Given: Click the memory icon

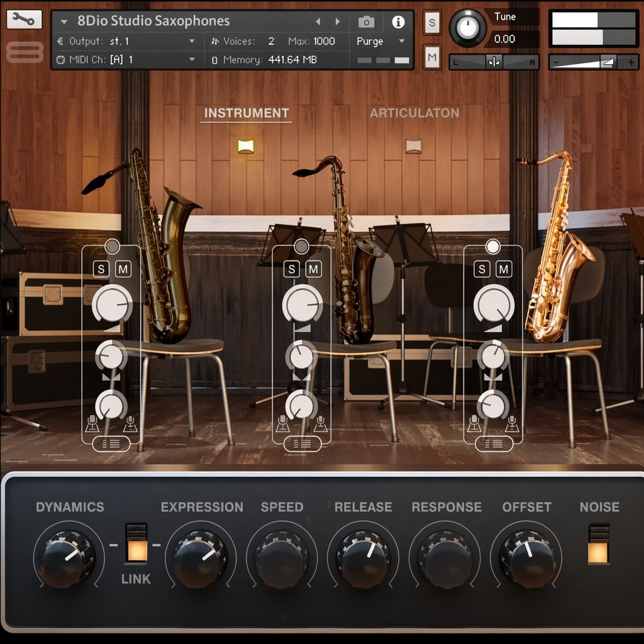Looking at the screenshot, I should click(214, 60).
